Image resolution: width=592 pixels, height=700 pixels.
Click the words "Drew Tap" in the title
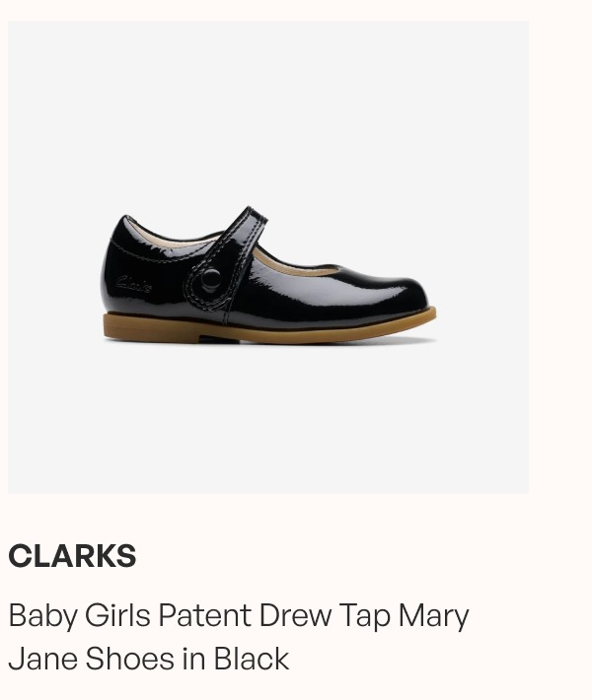coord(325,617)
